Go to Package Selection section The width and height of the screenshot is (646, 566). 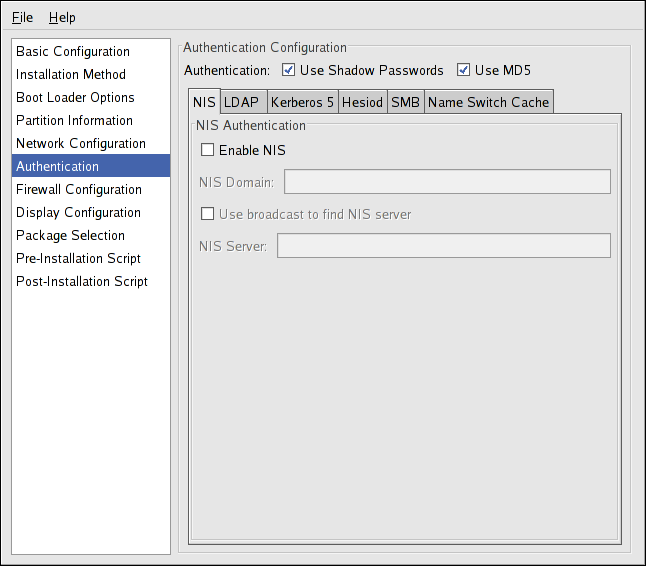point(70,235)
